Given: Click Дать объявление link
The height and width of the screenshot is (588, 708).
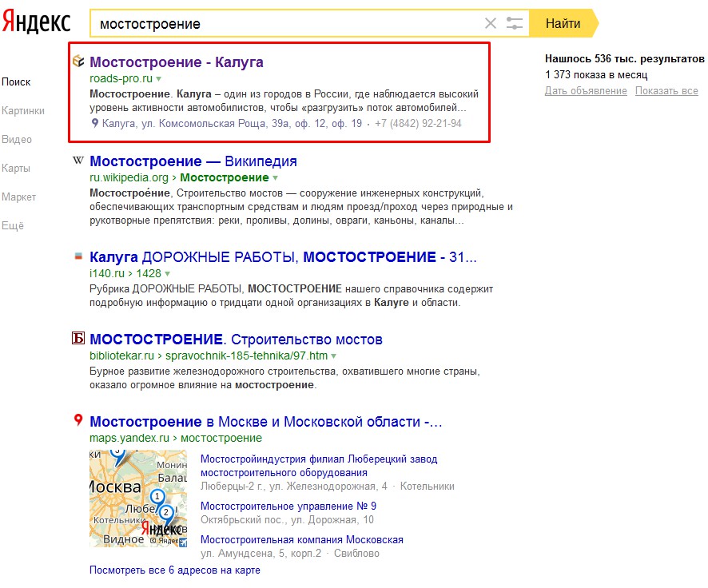Looking at the screenshot, I should (x=586, y=91).
